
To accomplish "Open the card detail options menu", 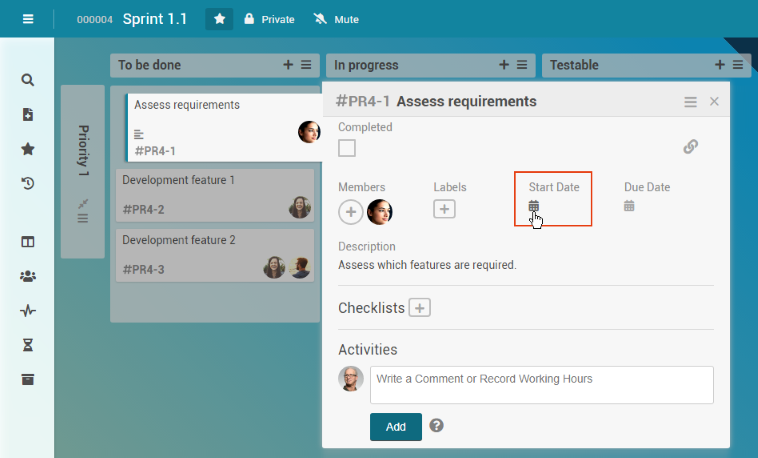I will (x=690, y=102).
